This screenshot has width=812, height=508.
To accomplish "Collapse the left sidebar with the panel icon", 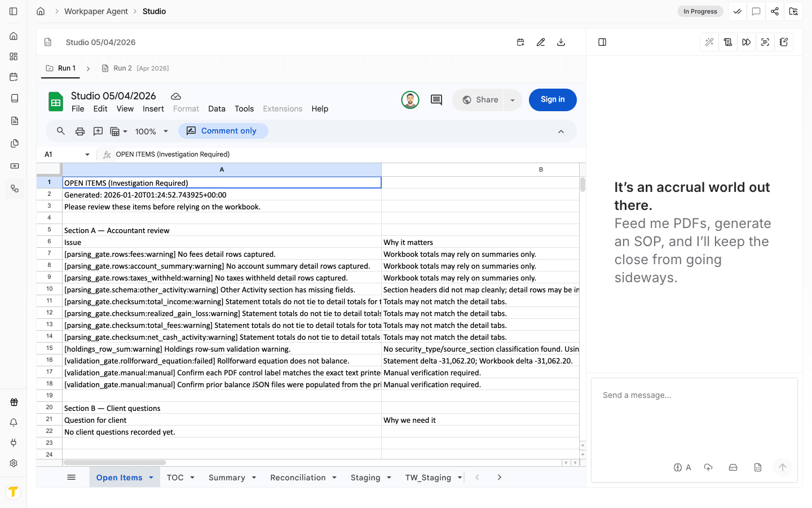I will tap(14, 11).
